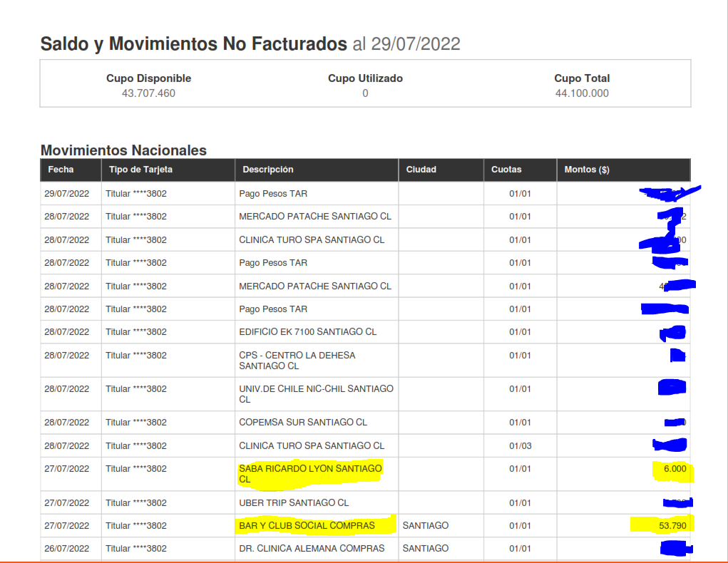Image resolution: width=728 pixels, height=563 pixels.
Task: Click the highlighted amount 53.790
Action: (x=672, y=526)
